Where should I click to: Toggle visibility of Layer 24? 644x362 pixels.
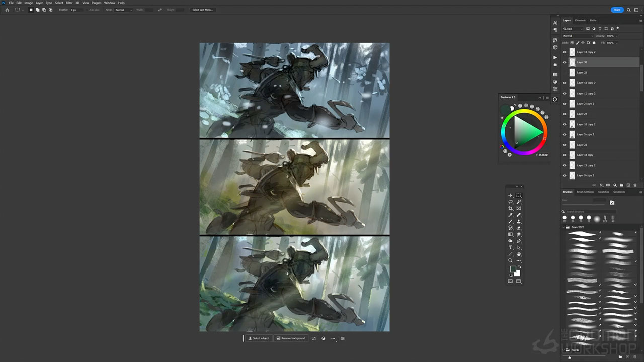click(565, 114)
